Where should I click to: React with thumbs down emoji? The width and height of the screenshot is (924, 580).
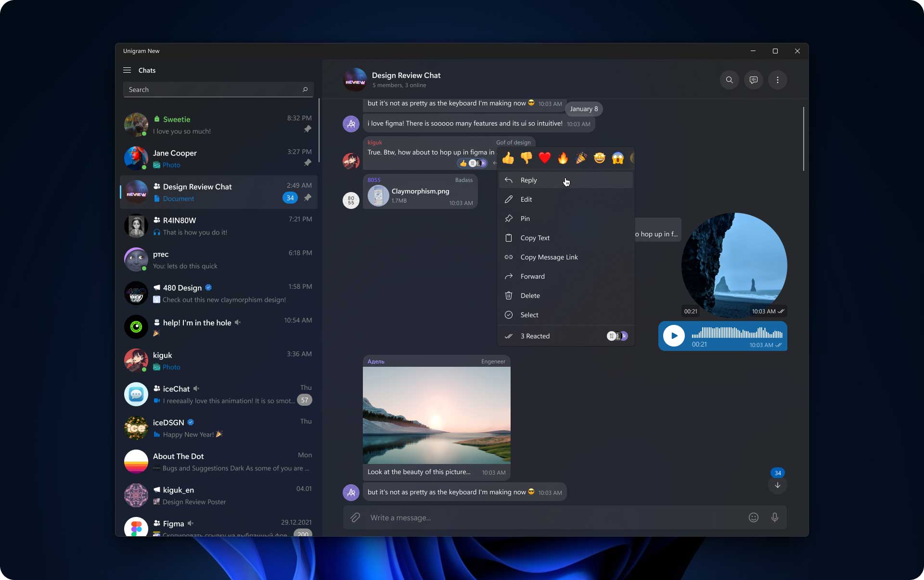[526, 158]
